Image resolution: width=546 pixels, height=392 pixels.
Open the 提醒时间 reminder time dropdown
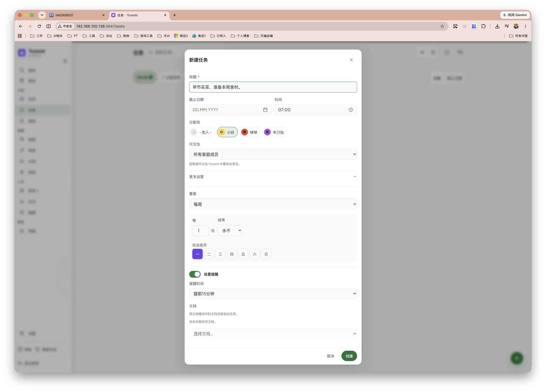tap(273, 294)
